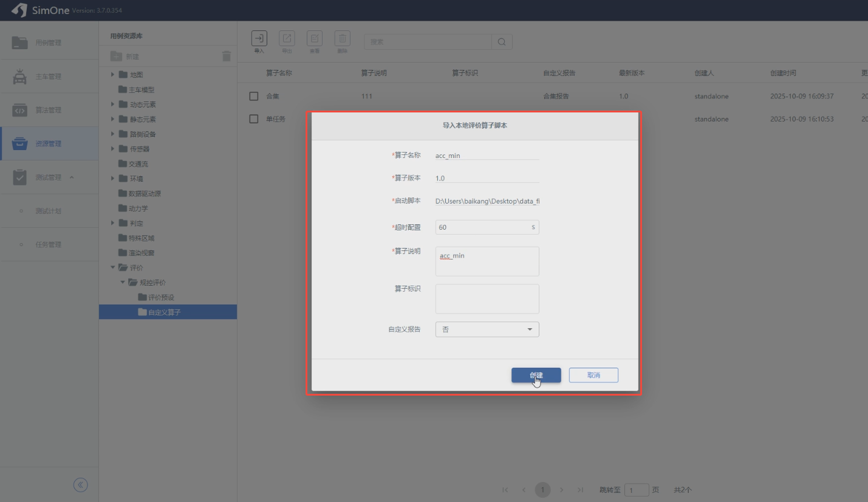Screen dimensions: 868x502
Task: Click the 超时配置 seconds field
Action: click(x=487, y=227)
